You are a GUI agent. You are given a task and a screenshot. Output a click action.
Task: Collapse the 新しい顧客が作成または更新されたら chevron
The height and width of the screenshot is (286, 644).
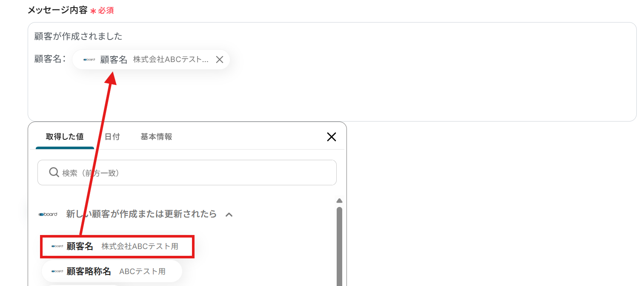pos(229,214)
